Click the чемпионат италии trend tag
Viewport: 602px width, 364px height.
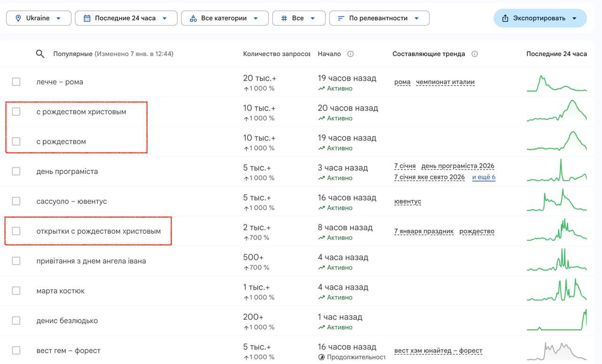(445, 82)
